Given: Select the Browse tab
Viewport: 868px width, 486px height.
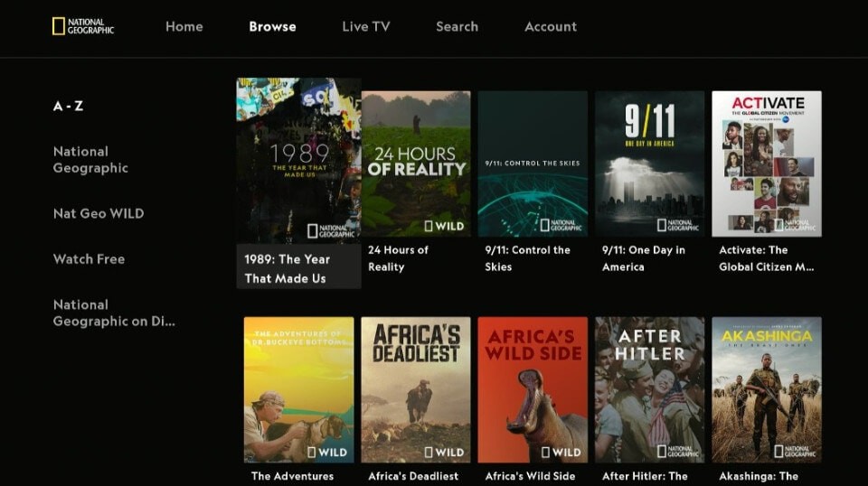Looking at the screenshot, I should tap(272, 26).
